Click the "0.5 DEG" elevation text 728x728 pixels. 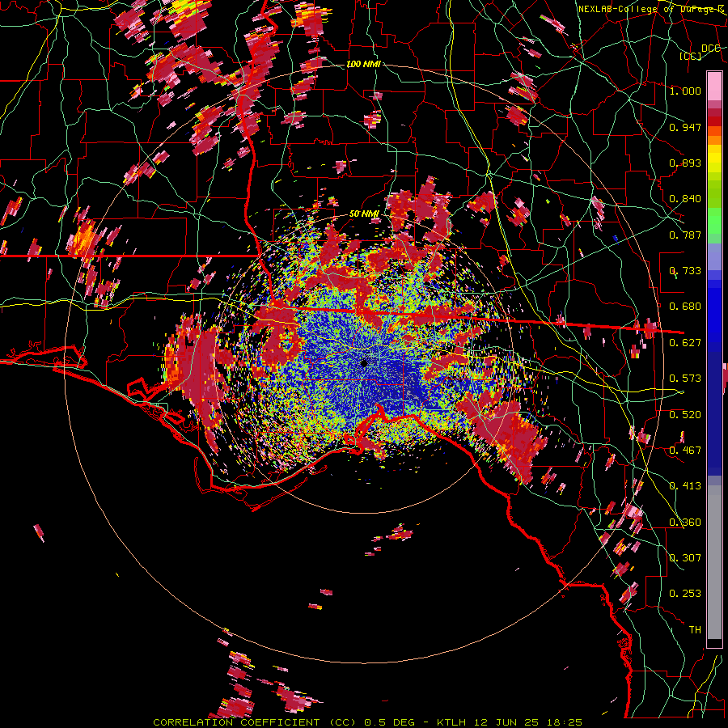click(x=390, y=722)
